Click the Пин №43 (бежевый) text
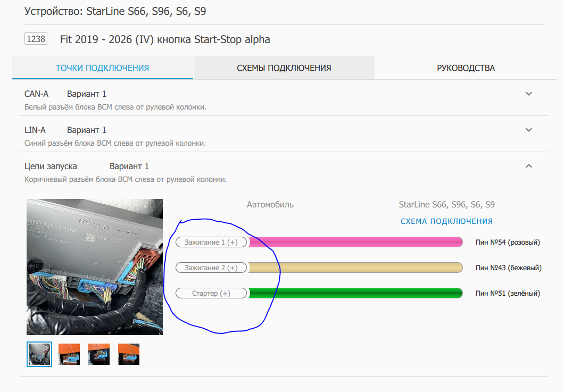 point(508,268)
